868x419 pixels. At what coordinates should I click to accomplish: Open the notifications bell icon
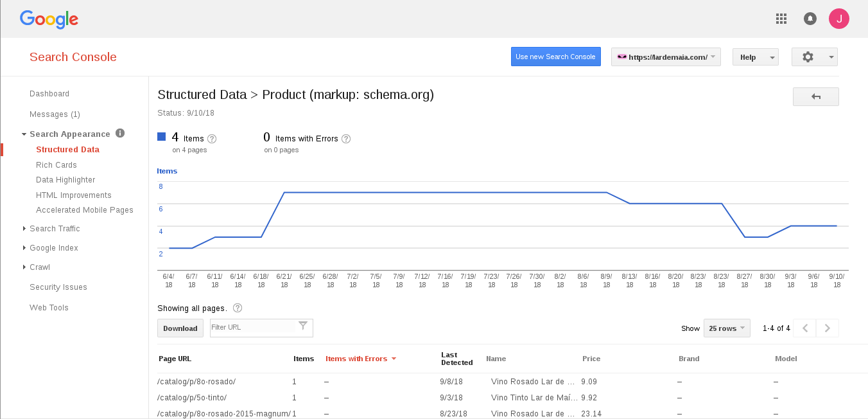(x=810, y=19)
